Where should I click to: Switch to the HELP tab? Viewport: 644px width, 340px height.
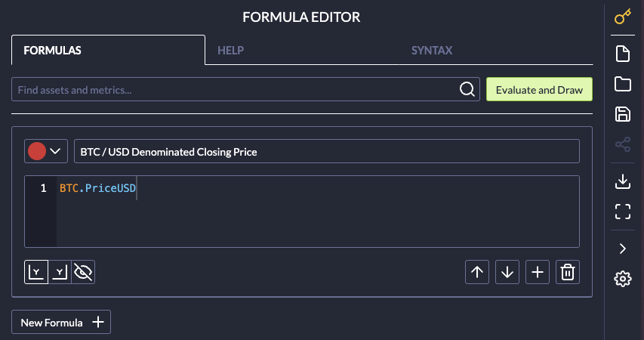pyautogui.click(x=231, y=51)
